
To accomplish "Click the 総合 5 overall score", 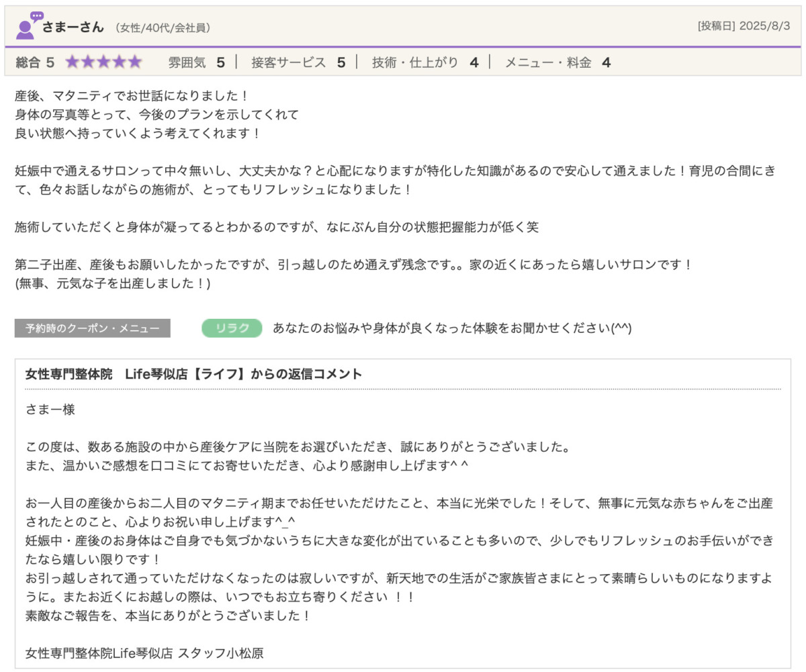I will point(35,62).
